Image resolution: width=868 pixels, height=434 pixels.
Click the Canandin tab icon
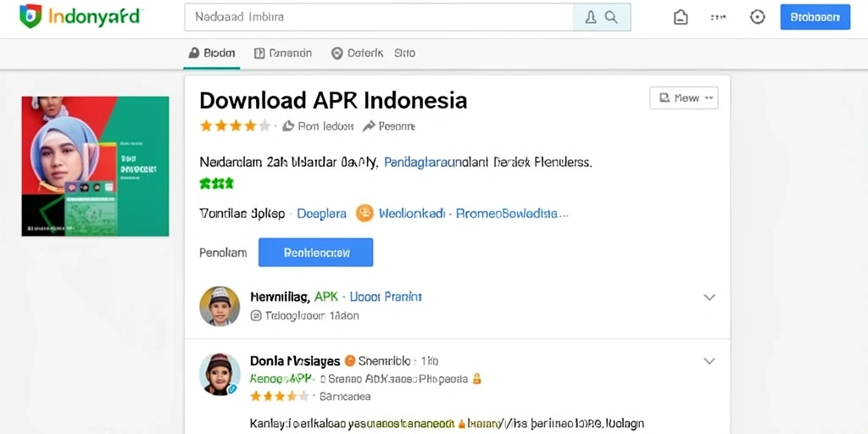(x=259, y=53)
